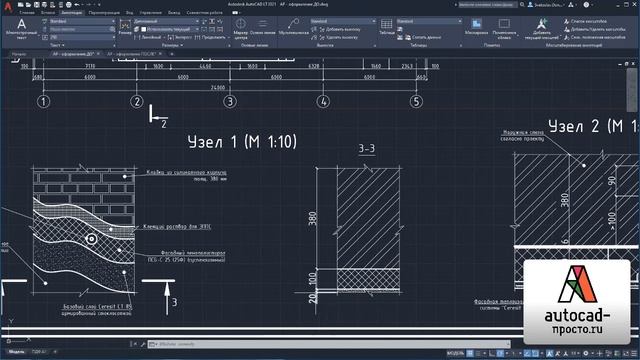Image resolution: width=640 pixels, height=360 pixels.
Task: Switch to the Модель layout tab
Action: [x=16, y=351]
